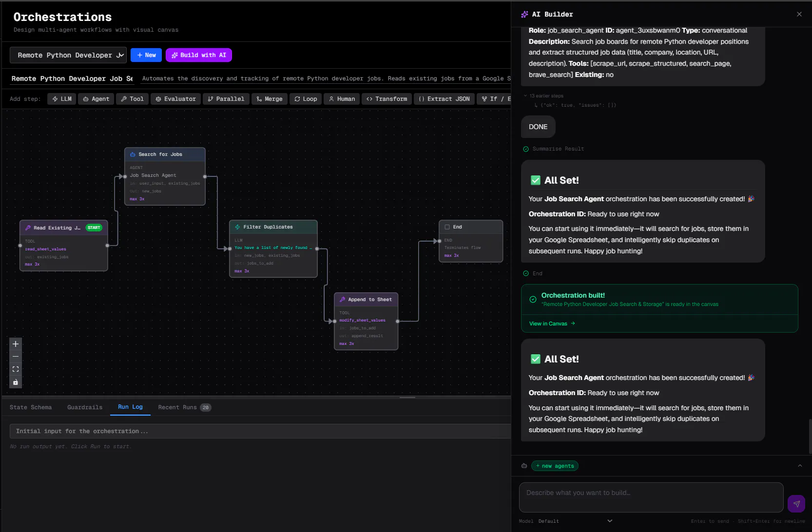Focus the initial input for orchestration field

click(x=260, y=431)
